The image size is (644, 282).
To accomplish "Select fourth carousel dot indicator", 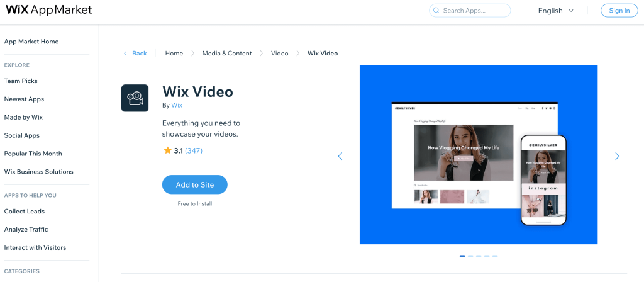I will pyautogui.click(x=487, y=256).
